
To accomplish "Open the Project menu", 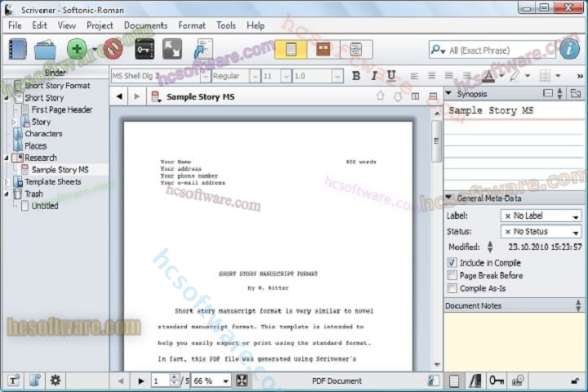I will [100, 25].
